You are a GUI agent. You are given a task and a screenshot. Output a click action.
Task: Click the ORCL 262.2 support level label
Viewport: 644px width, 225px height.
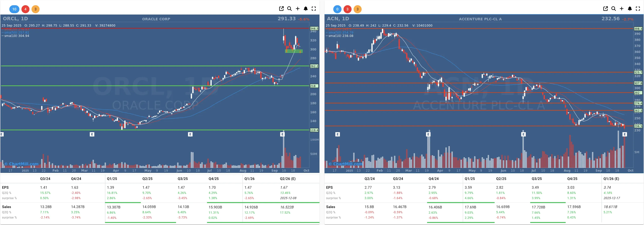314,66
